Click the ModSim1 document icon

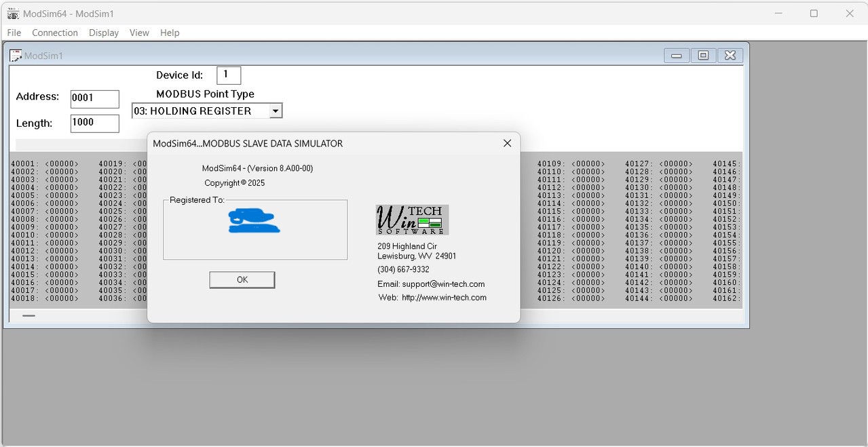16,56
